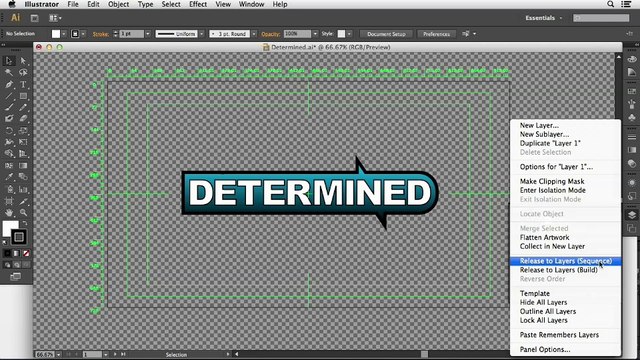Image resolution: width=640 pixels, height=360 pixels.
Task: Enable Draw Normal mode
Action: coord(7,265)
